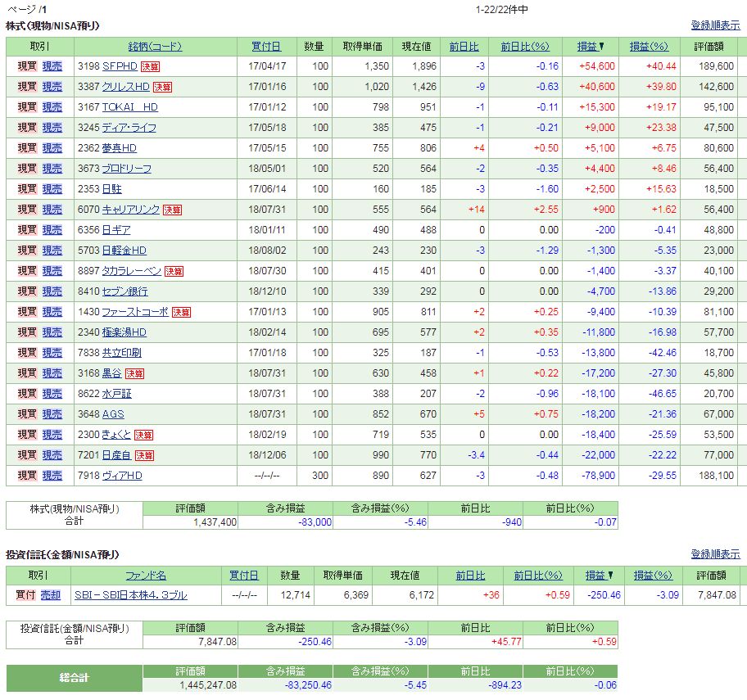The height and width of the screenshot is (700, 747).
Task: Click the 決算 badge next to きょくと
Action: click(143, 436)
